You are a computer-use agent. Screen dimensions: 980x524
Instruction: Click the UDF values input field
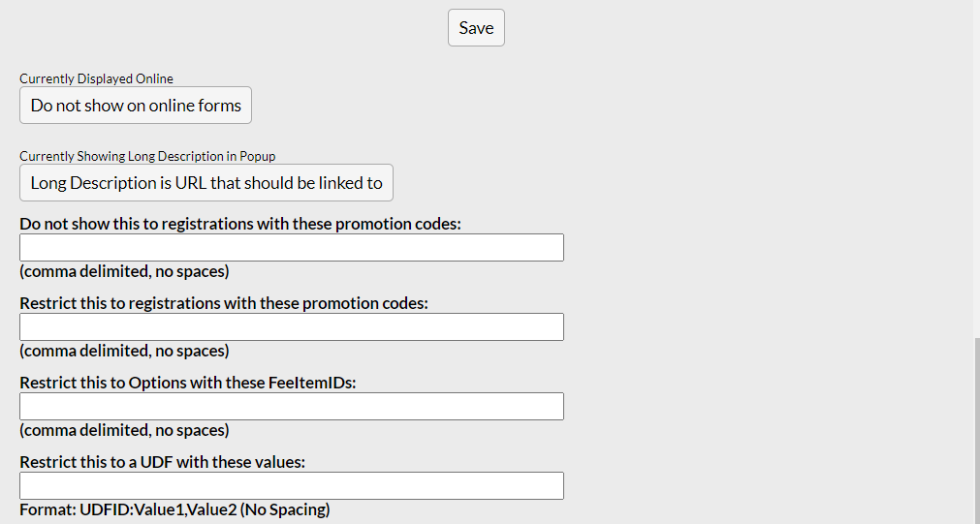coord(292,485)
